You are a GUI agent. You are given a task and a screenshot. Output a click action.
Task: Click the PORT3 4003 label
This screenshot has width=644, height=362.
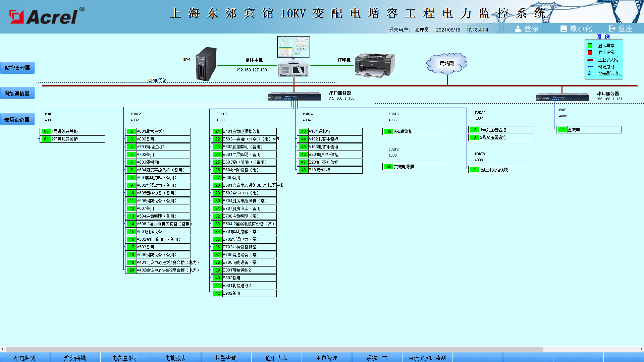pos(221,117)
